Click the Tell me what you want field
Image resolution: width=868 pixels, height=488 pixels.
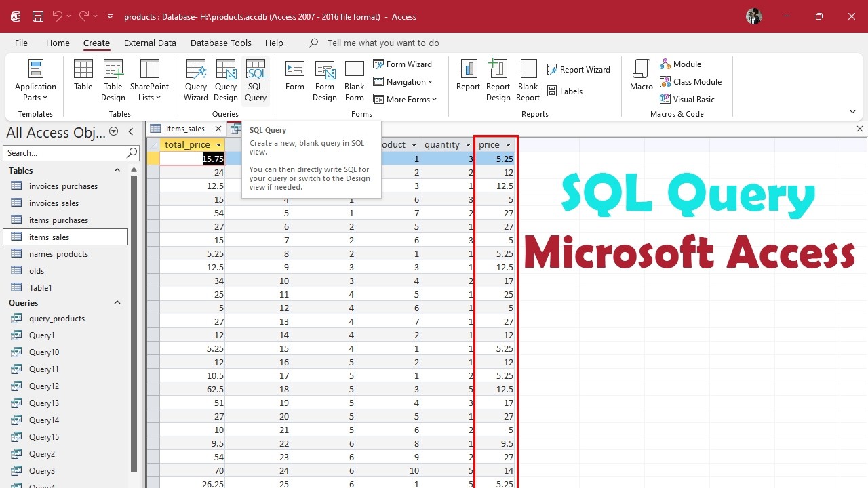point(383,43)
